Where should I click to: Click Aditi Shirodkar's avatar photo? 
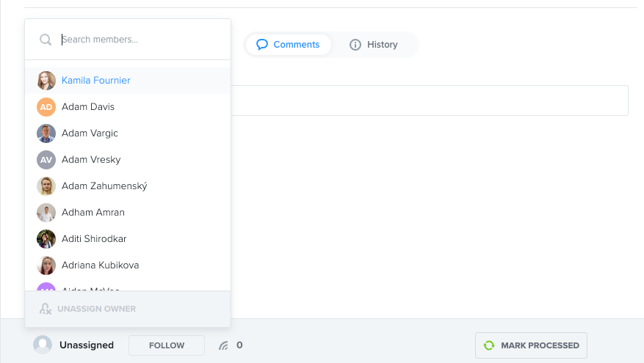point(46,239)
